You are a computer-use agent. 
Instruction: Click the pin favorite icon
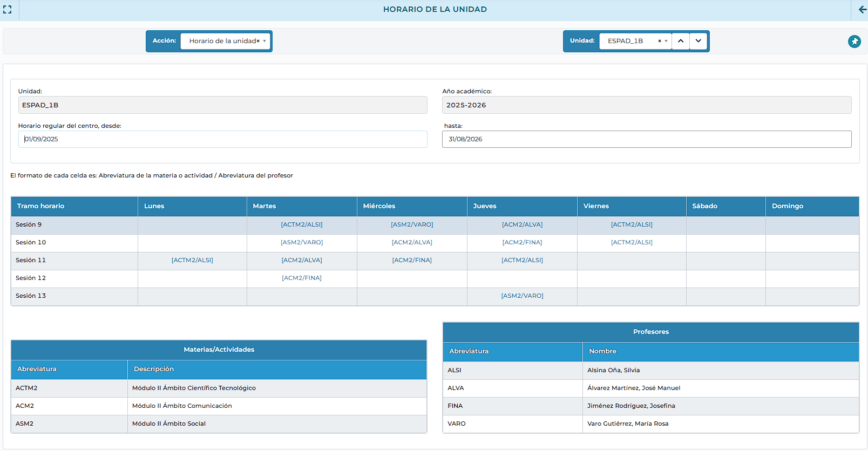(x=854, y=42)
